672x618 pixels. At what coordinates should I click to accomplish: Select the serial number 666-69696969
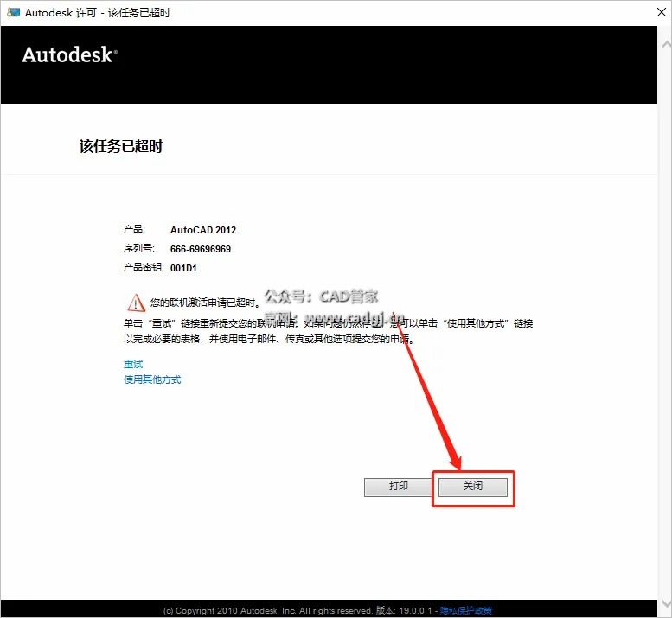[x=201, y=249]
